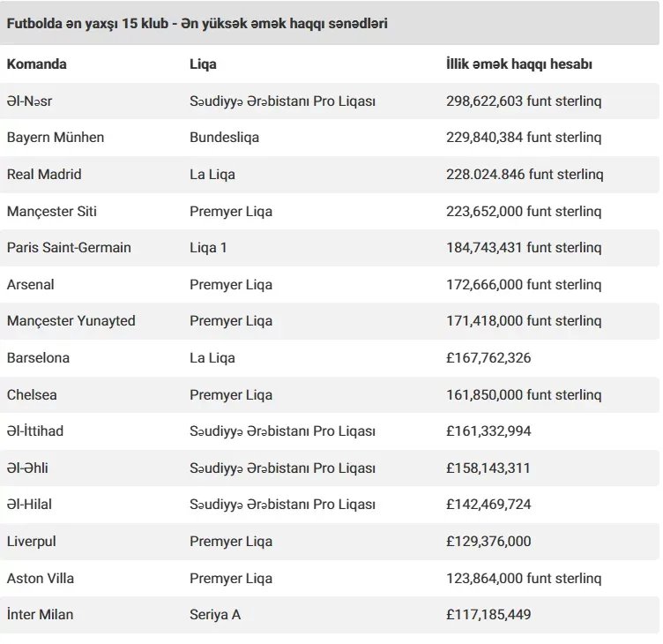Click the Komanda column header

click(x=36, y=64)
